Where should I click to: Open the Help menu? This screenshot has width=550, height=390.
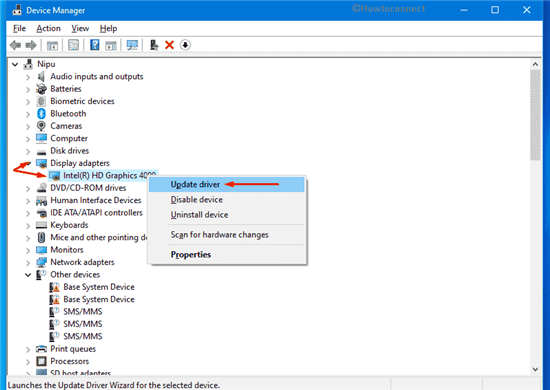point(108,28)
